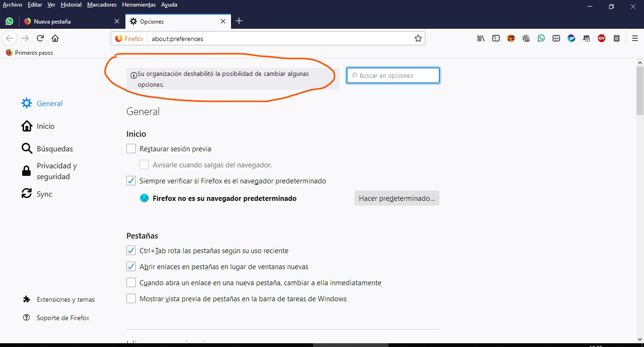644x347 pixels.
Task: Open the Primeros pasos bookmark
Action: (x=29, y=53)
